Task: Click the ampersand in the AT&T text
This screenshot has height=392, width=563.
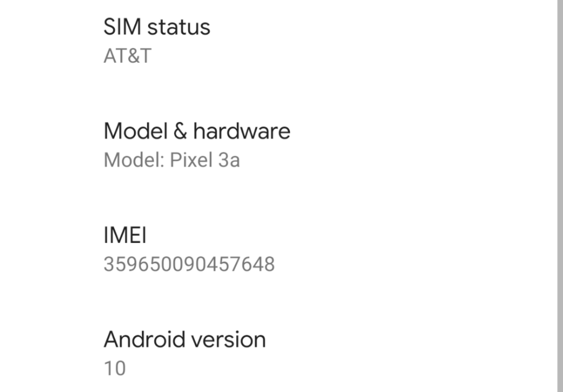Action: (x=128, y=56)
